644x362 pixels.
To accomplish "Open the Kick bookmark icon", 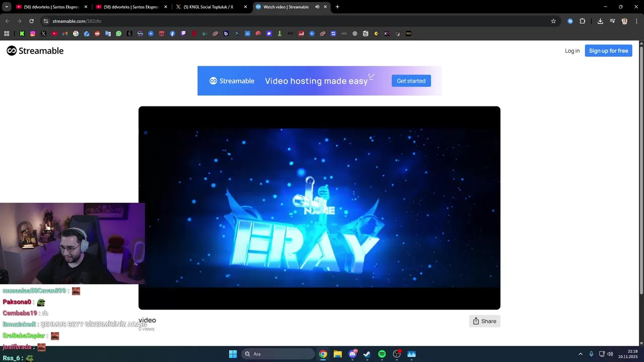I will pos(22,34).
